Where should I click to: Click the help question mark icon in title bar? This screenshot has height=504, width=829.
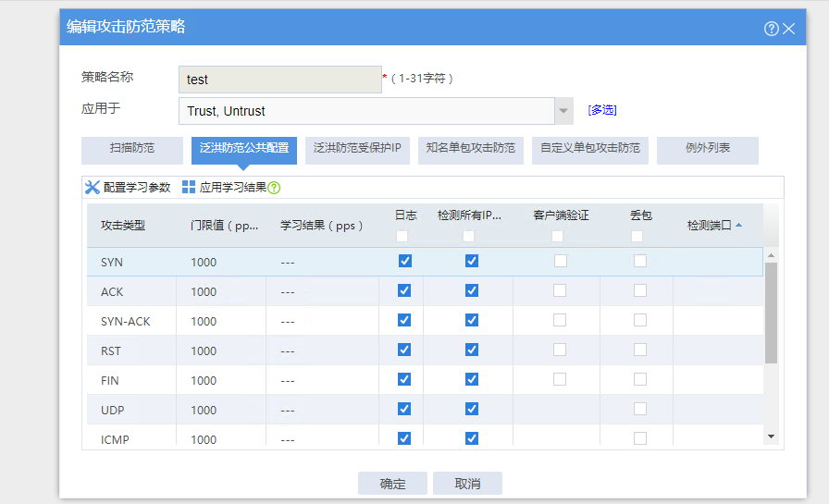pyautogui.click(x=771, y=29)
